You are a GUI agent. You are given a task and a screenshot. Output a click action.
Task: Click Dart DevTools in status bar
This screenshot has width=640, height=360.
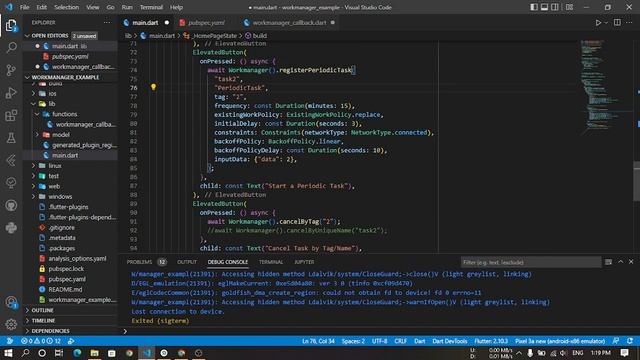pyautogui.click(x=449, y=341)
